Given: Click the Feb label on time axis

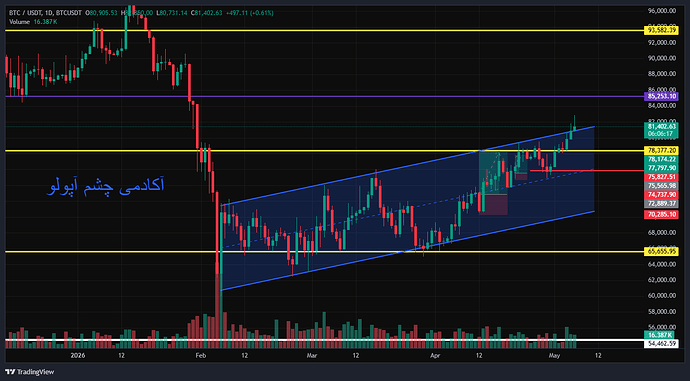Looking at the screenshot, I should [200, 355].
